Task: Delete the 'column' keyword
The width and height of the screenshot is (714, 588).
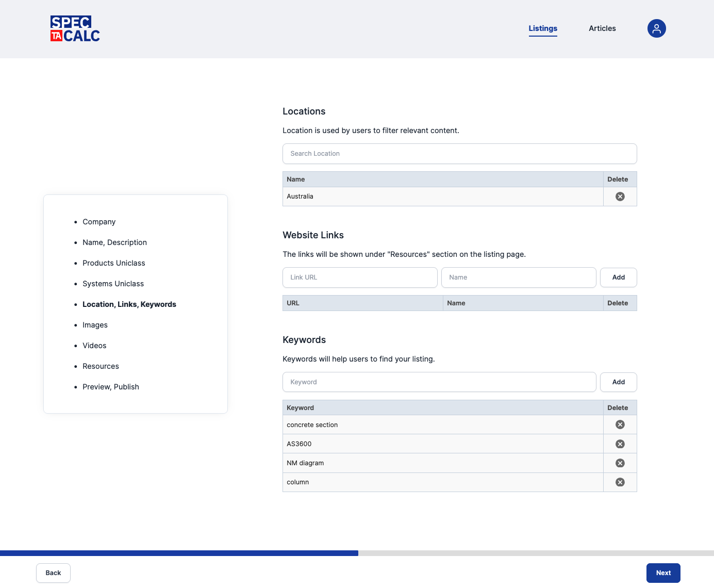Action: tap(620, 482)
